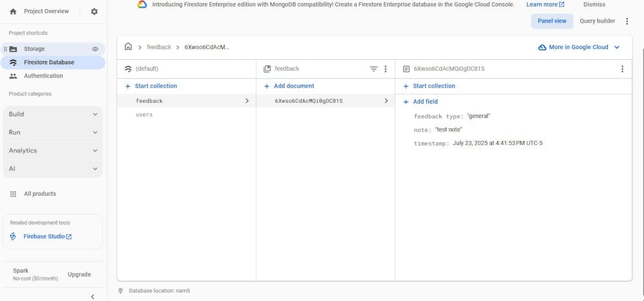Open the document panel three-dot menu
Screen dimensions: 644x301
click(x=622, y=69)
